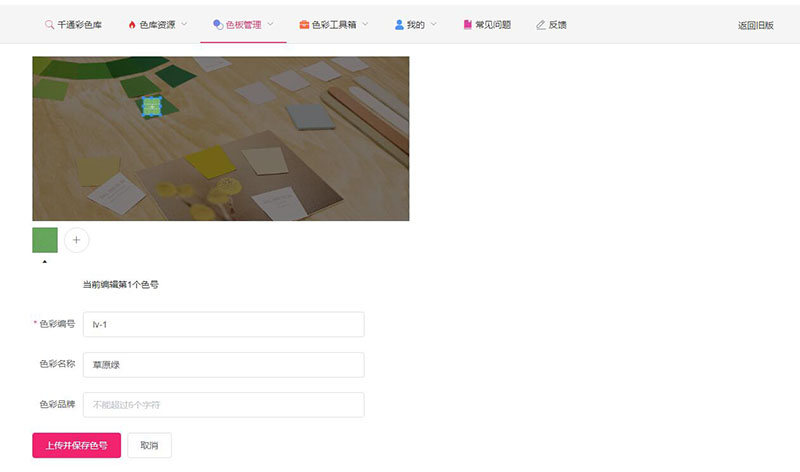This screenshot has width=800, height=472.
Task: Click the 返回旧版 link
Action: tap(755, 25)
